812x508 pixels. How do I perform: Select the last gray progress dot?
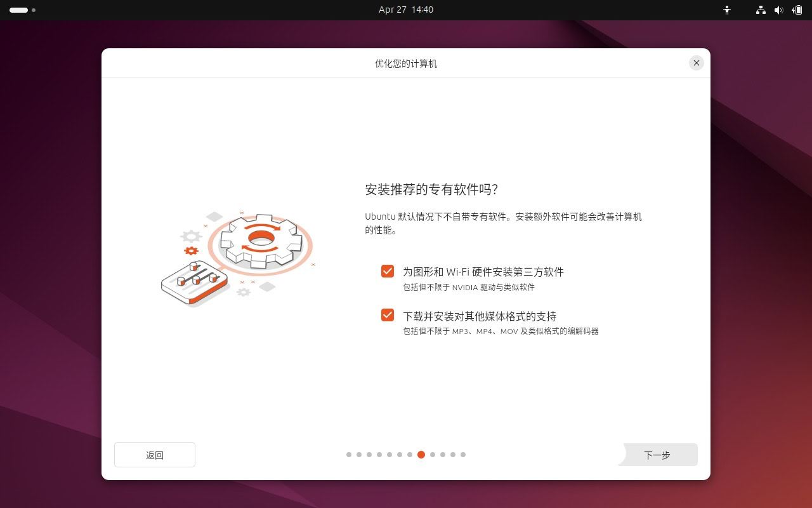pos(463,455)
